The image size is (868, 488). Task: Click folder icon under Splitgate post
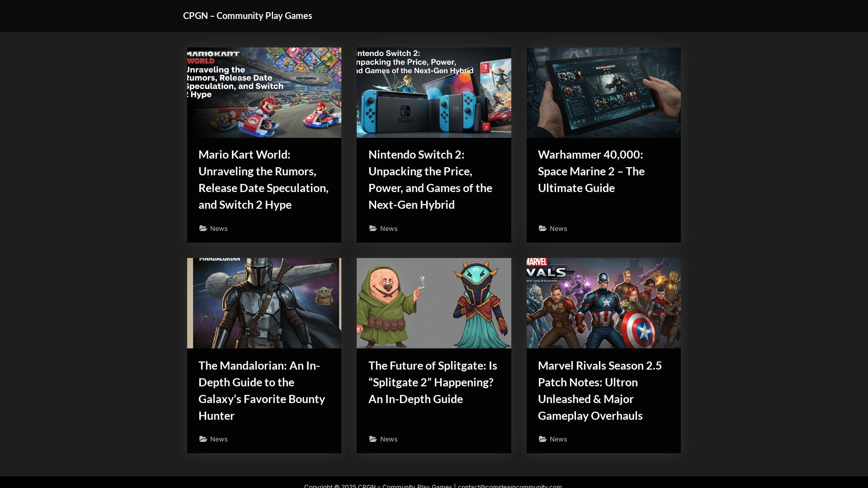[373, 439]
